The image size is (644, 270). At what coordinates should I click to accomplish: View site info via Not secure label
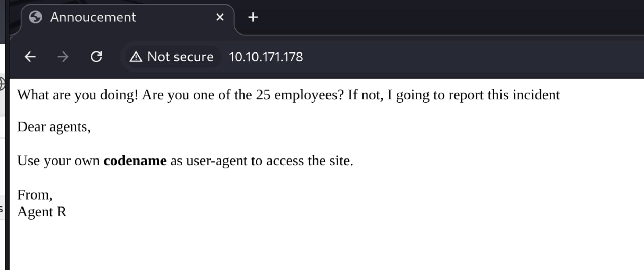pos(180,57)
